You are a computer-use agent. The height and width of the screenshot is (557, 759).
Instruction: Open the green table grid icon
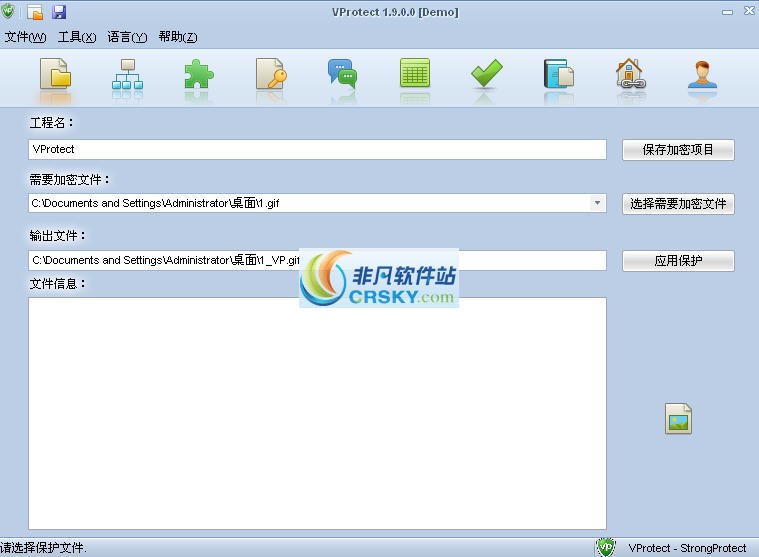[415, 74]
